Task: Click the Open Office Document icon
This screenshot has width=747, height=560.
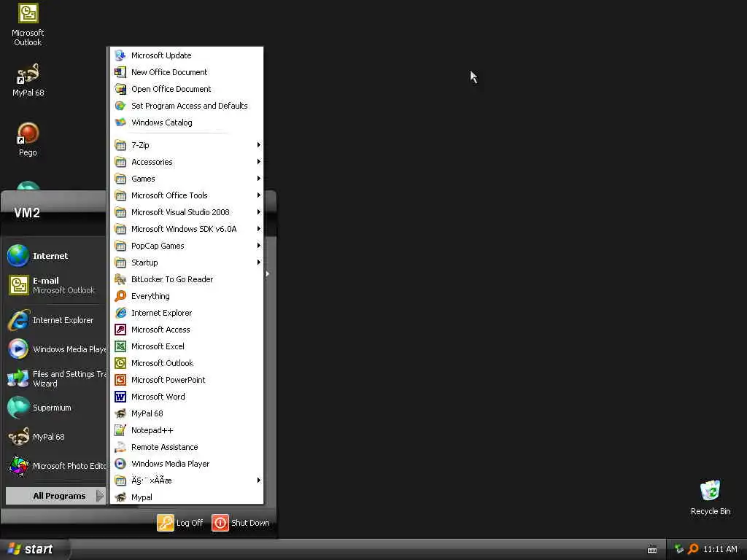Action: [120, 89]
